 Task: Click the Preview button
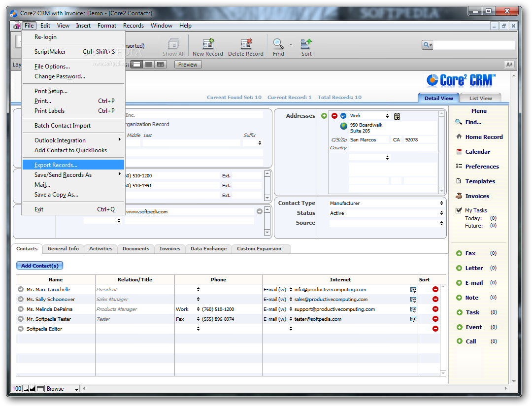click(188, 65)
